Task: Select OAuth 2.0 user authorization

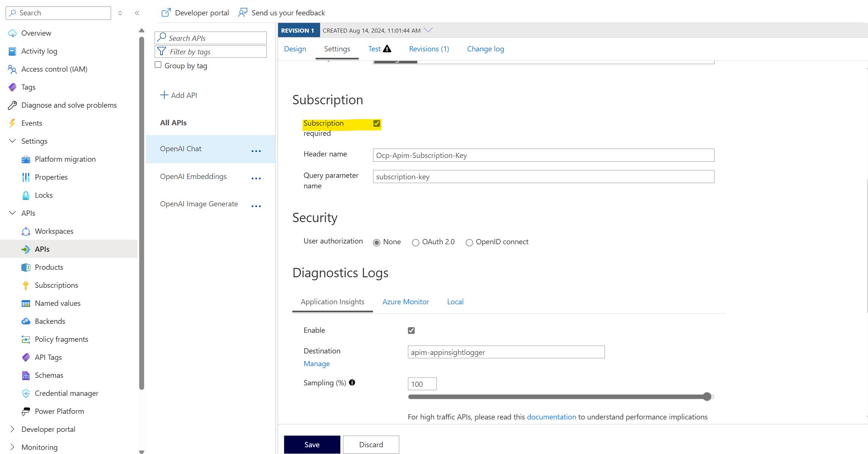Action: [415, 242]
